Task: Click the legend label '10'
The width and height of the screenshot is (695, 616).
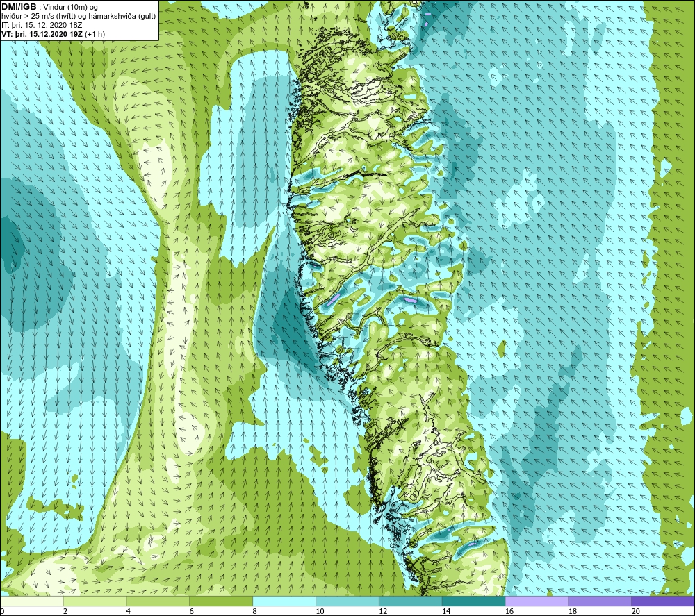Action: pos(320,612)
